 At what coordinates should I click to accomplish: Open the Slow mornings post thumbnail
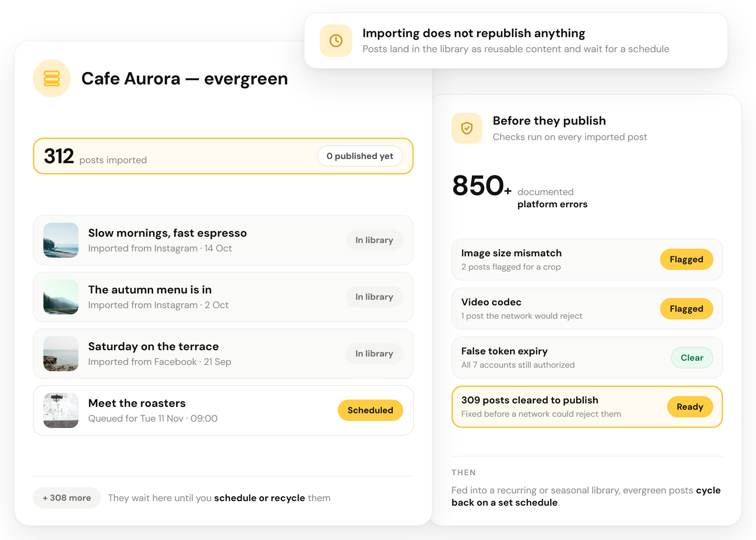click(x=61, y=240)
